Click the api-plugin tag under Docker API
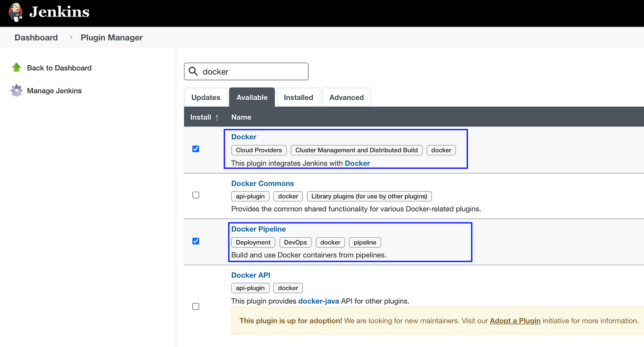644x347 pixels. [250, 288]
